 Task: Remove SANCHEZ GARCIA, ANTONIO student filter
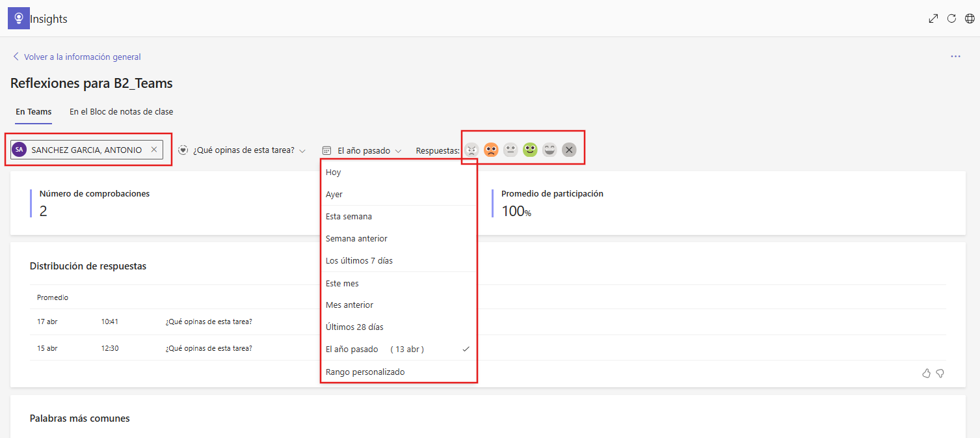coord(154,150)
